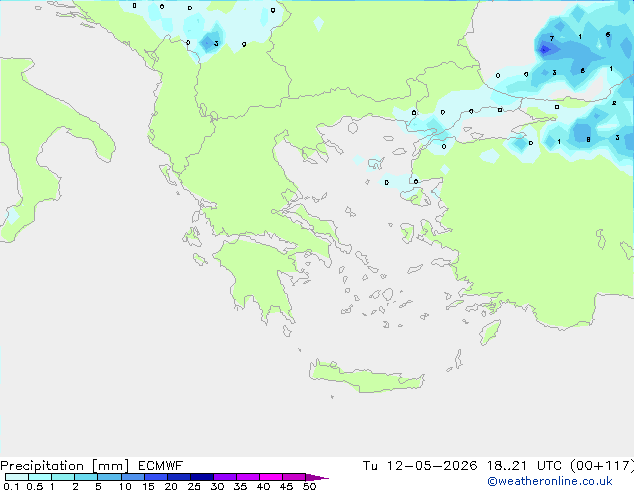Screen dimensions: 634x490
Task: Select the 5–10 mm legend color swatch
Action: click(109, 477)
